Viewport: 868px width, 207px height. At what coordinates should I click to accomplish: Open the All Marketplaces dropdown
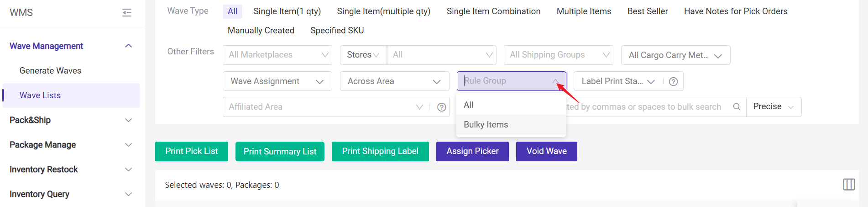[x=277, y=55]
